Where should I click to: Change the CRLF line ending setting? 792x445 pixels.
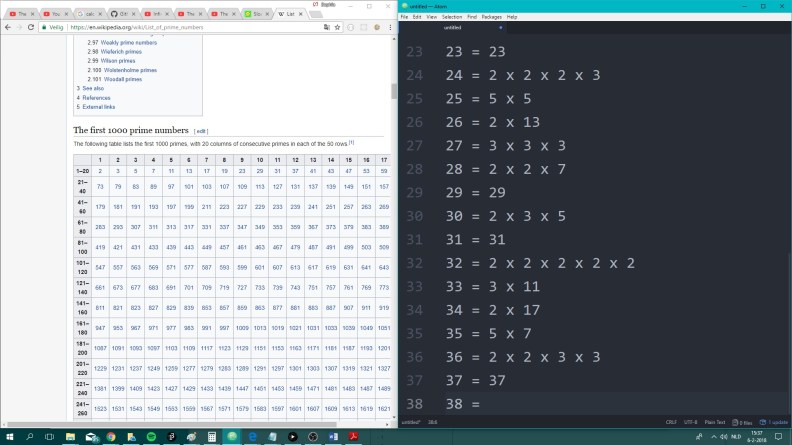pos(670,423)
